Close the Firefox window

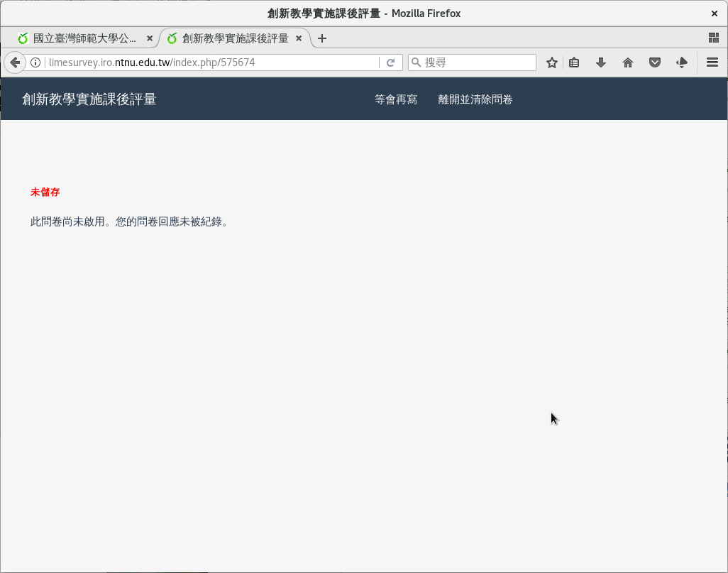tap(714, 13)
